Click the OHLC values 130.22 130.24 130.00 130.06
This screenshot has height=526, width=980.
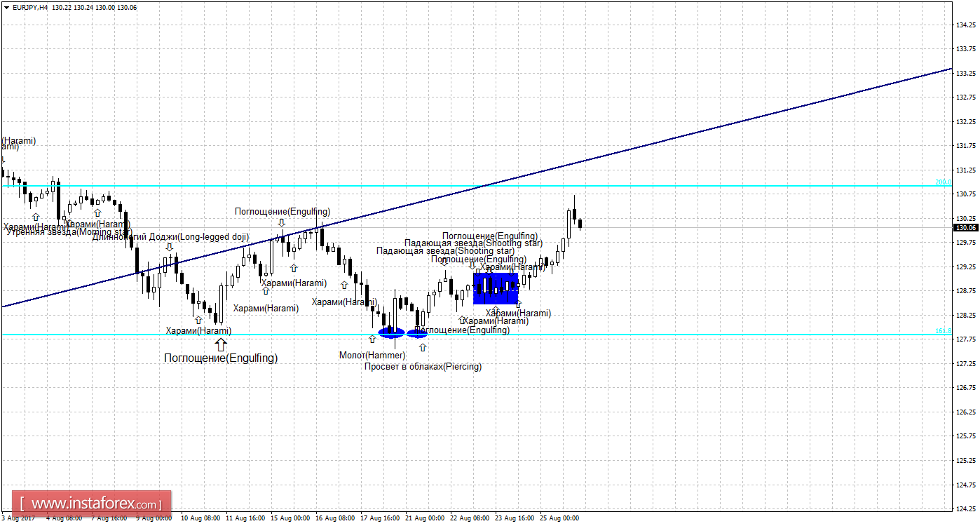click(x=95, y=7)
